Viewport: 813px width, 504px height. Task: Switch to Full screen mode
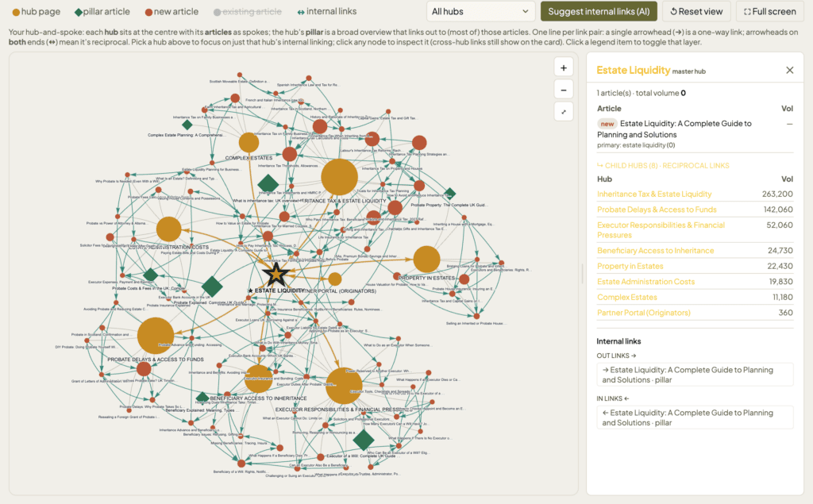click(x=770, y=11)
